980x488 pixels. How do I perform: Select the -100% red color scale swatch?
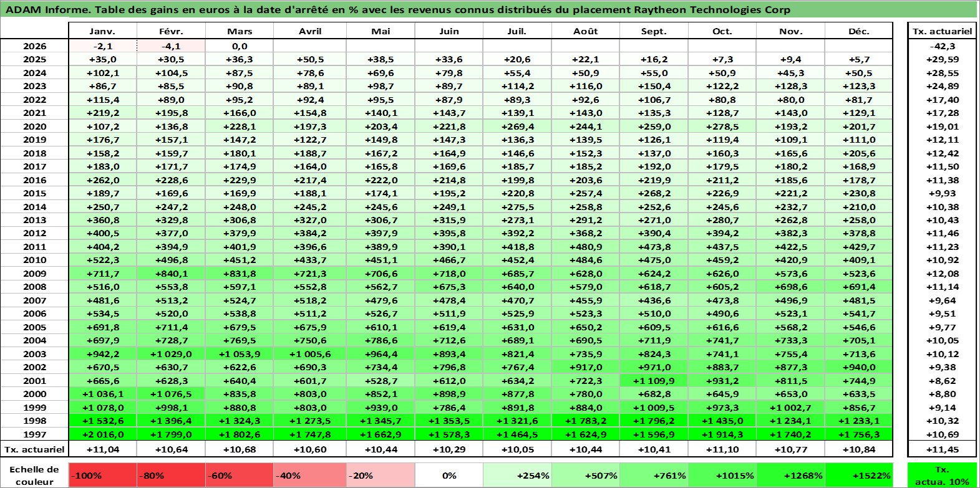coord(103,475)
